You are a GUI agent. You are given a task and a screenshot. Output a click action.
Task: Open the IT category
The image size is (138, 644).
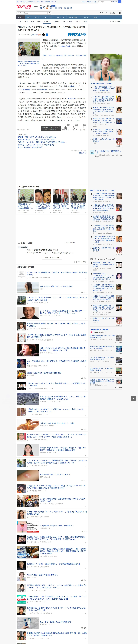coord(64,21)
